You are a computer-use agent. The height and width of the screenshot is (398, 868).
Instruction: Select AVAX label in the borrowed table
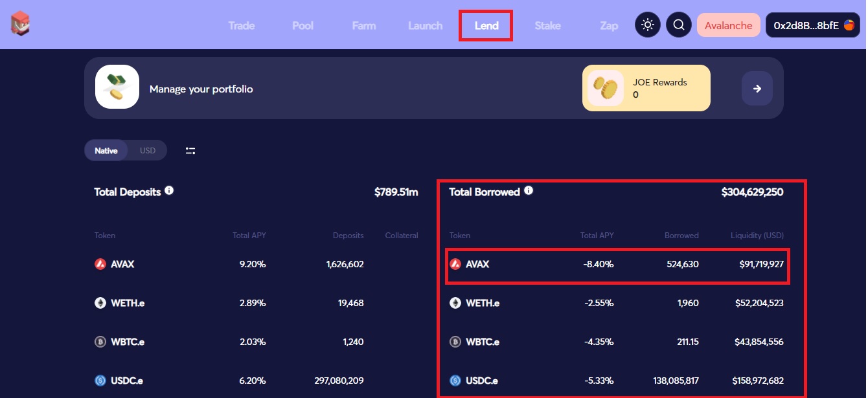478,264
